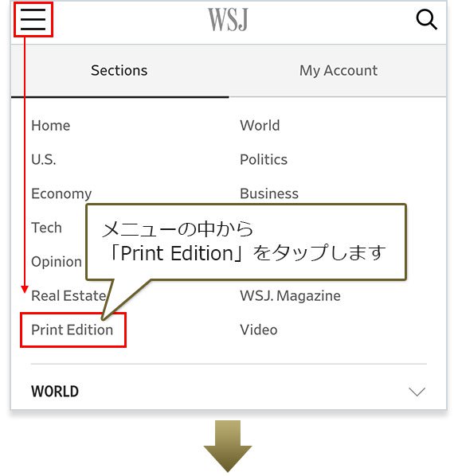The width and height of the screenshot is (454, 476).
Task: Expand the WORLD chevron arrow
Action: click(417, 392)
